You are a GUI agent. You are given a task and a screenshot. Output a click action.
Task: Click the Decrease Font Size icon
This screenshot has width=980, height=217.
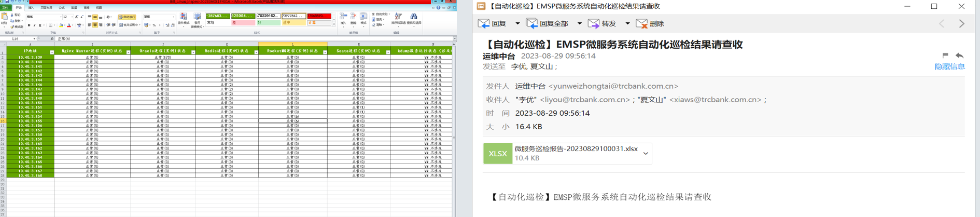tap(82, 17)
